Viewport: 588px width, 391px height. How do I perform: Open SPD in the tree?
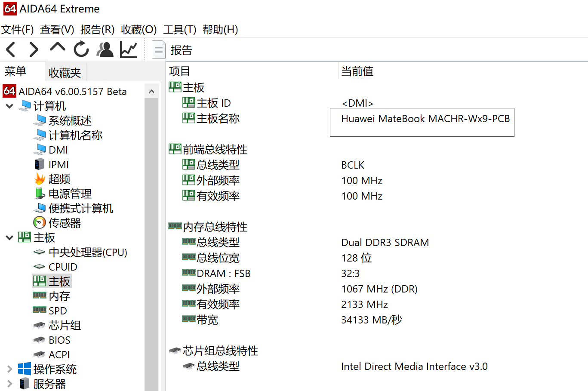coord(50,311)
